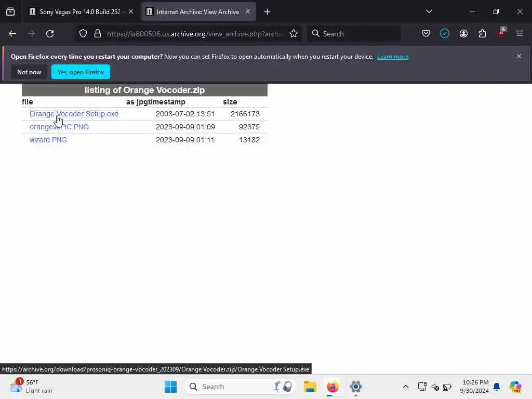
Task: Open the teal checkmark extension icon
Action: click(445, 34)
